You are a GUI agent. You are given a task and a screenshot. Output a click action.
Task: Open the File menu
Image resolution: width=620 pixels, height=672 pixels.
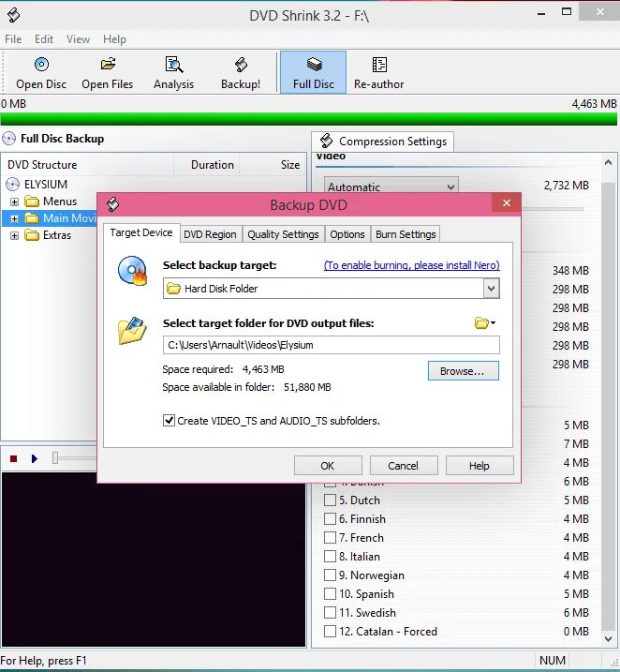pos(13,39)
